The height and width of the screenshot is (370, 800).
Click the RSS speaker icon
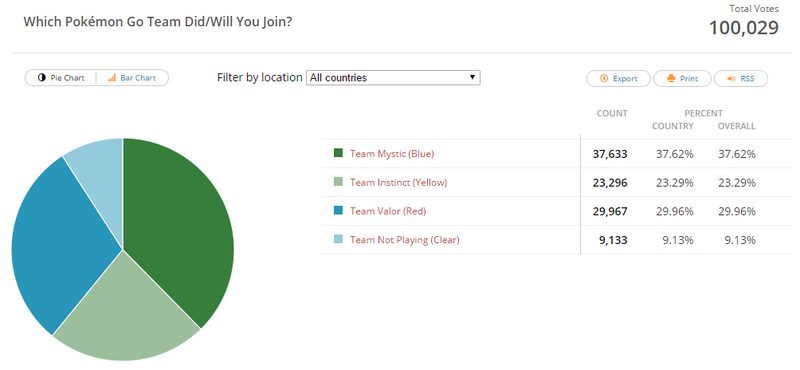point(731,79)
